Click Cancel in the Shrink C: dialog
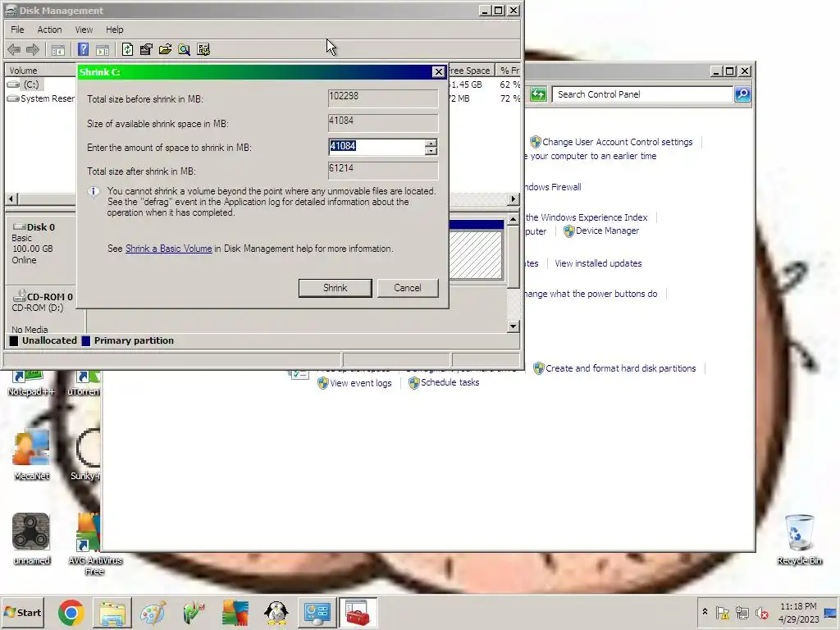This screenshot has width=840, height=630. 408,288
